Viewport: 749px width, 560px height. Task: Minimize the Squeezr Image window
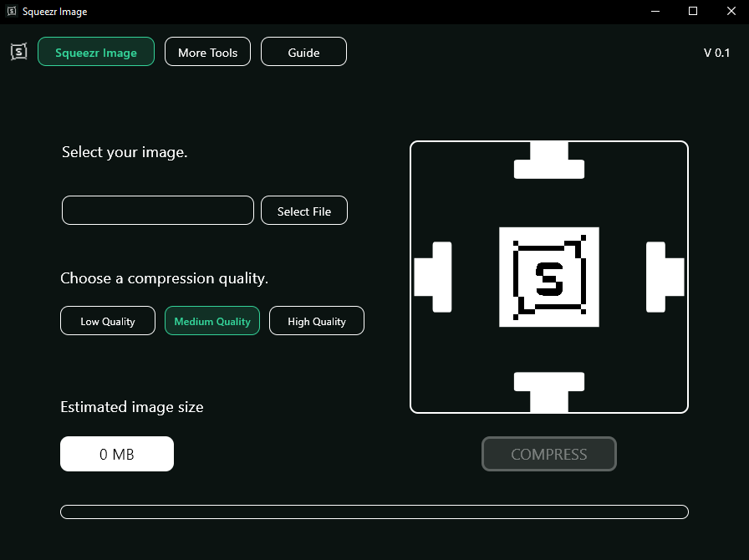[x=655, y=11]
